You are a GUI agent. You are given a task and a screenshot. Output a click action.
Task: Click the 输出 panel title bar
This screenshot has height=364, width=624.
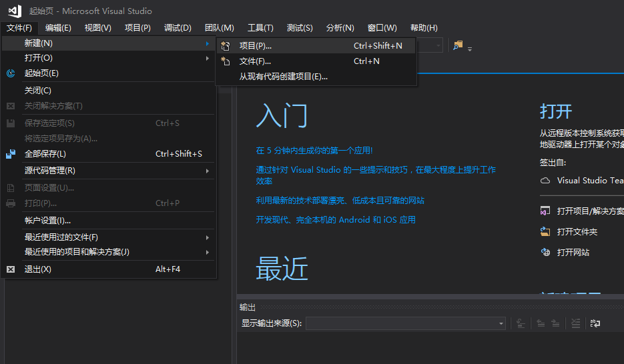430,307
